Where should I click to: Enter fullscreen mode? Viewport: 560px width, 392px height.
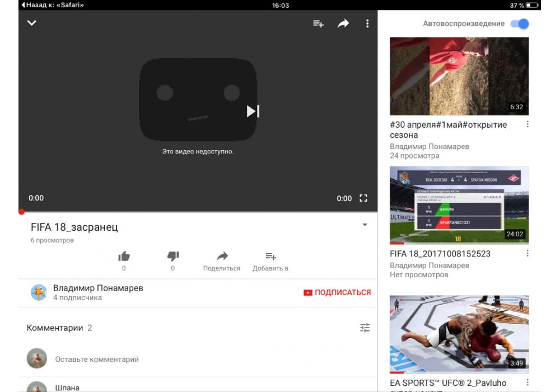pos(363,198)
